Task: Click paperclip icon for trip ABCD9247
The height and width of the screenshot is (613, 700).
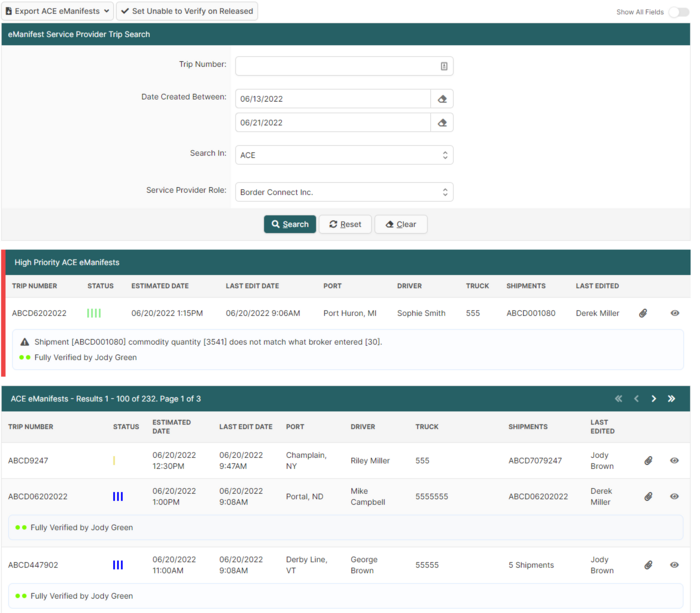Action: tap(648, 461)
